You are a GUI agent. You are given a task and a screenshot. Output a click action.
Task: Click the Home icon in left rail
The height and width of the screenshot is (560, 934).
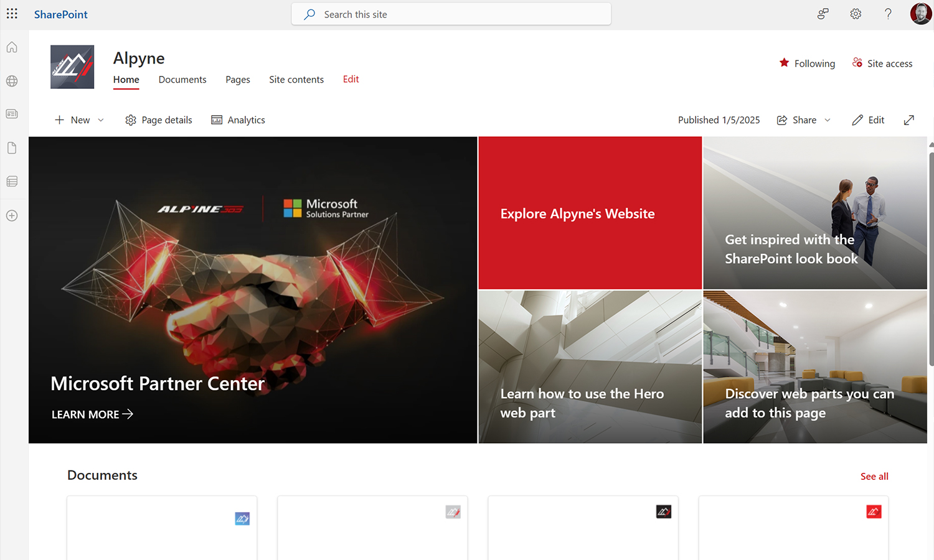(x=12, y=47)
